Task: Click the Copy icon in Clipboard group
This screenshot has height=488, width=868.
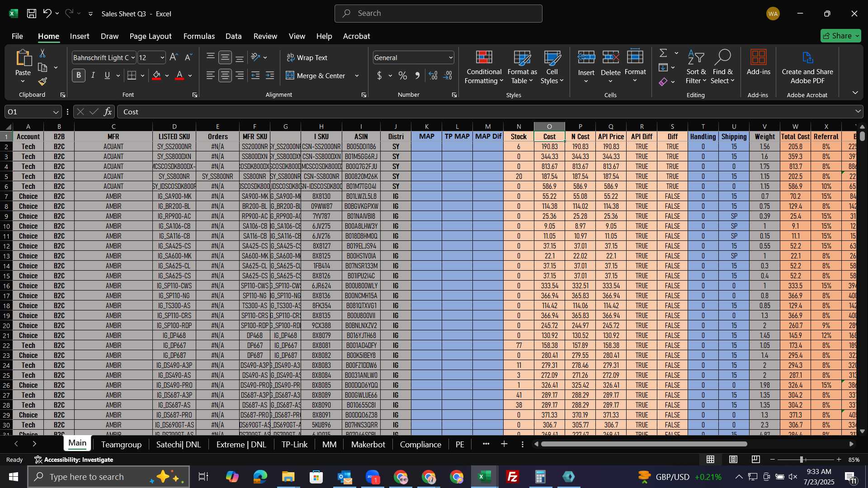Action: (42, 68)
